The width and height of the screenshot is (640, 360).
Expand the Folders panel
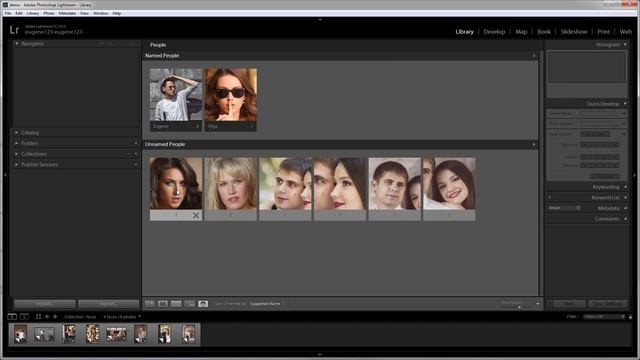[x=17, y=143]
